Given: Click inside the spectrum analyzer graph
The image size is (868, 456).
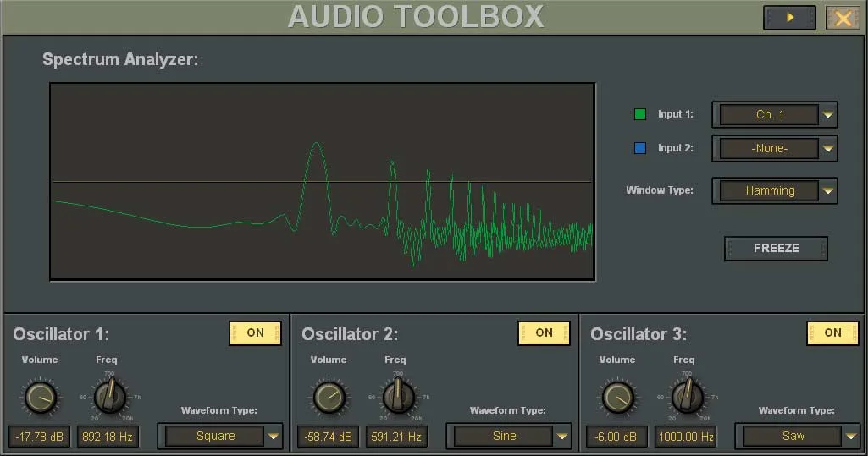Looking at the screenshot, I should (323, 182).
